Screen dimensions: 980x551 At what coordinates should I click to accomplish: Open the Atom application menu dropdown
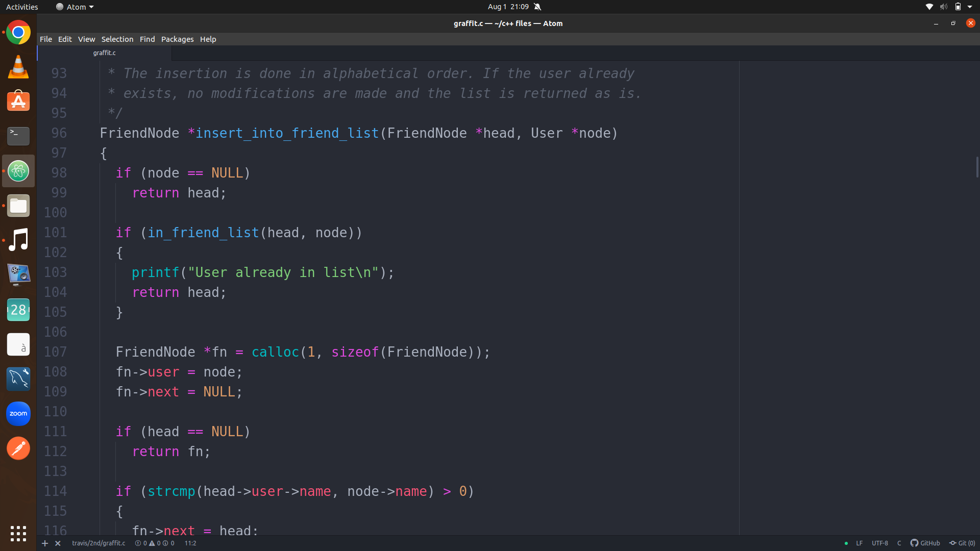click(x=76, y=7)
